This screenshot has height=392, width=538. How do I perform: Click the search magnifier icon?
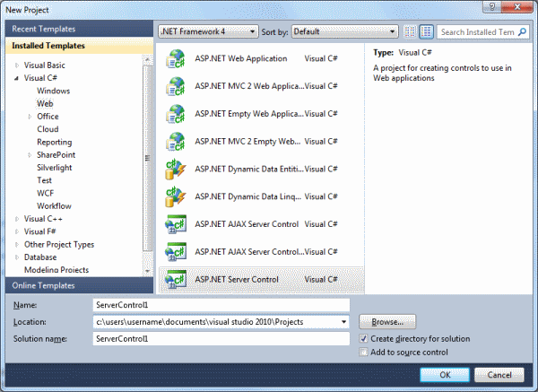[522, 32]
